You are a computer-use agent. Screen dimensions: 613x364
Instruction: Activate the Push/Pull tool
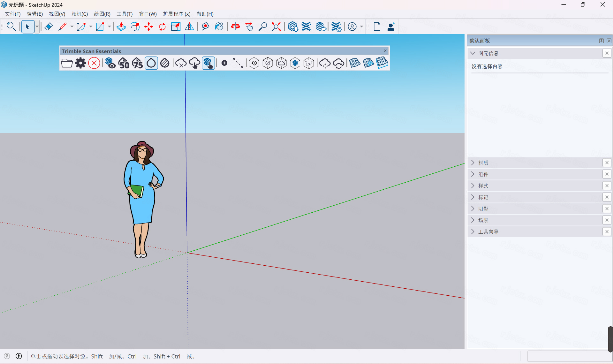coord(121,27)
